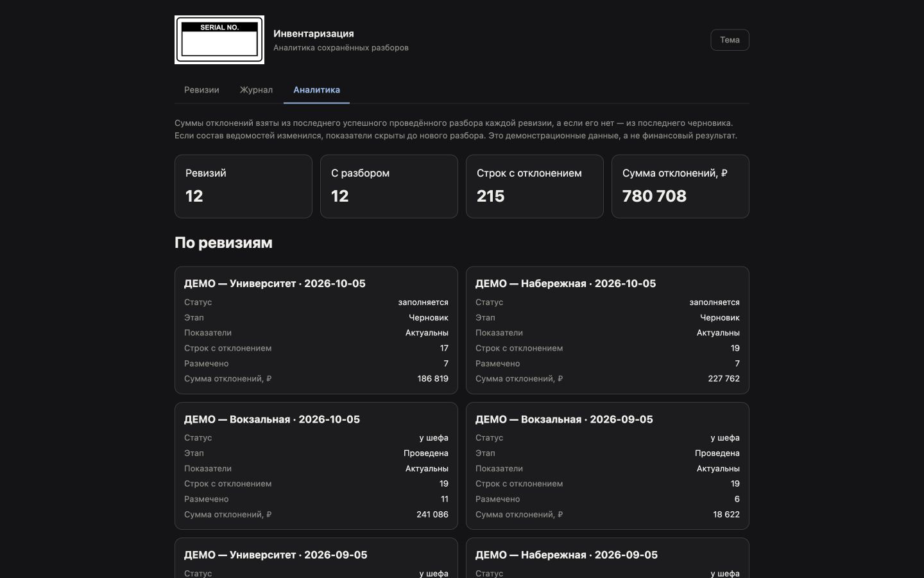Click Размечено value 11
The image size is (924, 578).
pyautogui.click(x=445, y=499)
